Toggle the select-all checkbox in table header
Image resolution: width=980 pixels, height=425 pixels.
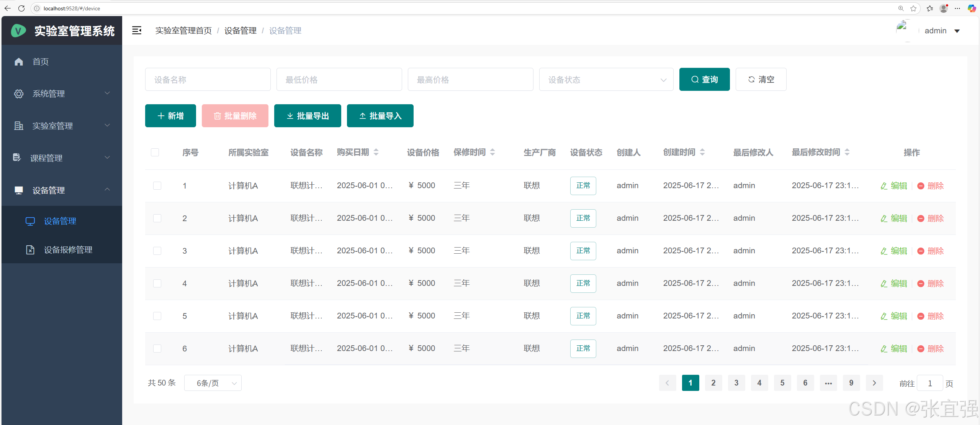tap(155, 152)
